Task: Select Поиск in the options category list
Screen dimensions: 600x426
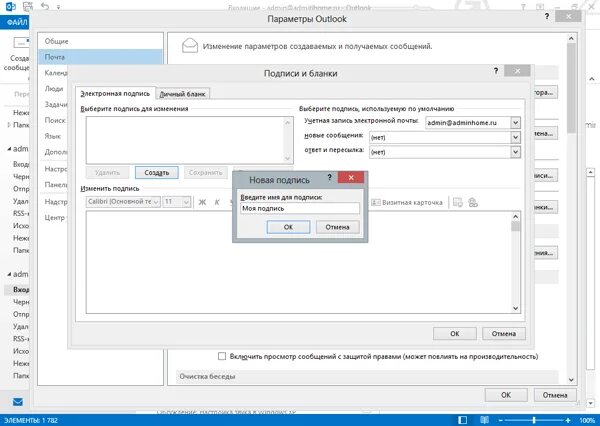Action: coord(55,120)
